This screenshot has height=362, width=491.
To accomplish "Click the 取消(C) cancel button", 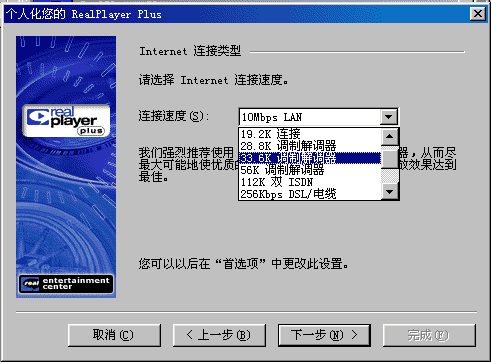I will tap(114, 335).
